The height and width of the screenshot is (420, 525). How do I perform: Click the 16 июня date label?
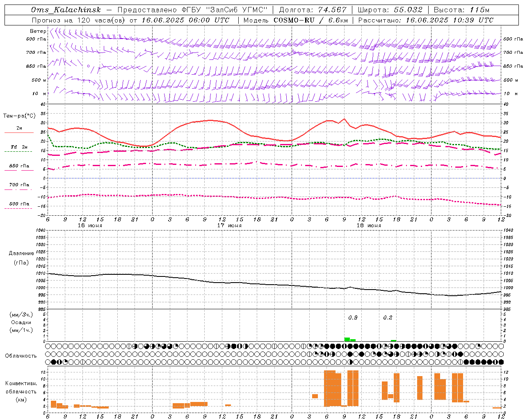click(x=90, y=226)
